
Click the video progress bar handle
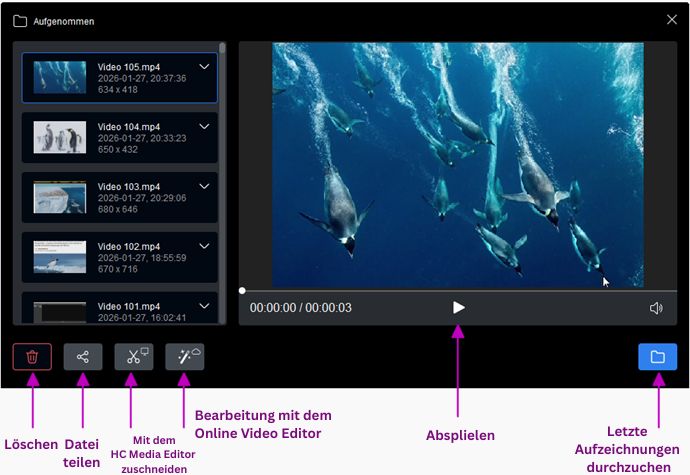(242, 290)
